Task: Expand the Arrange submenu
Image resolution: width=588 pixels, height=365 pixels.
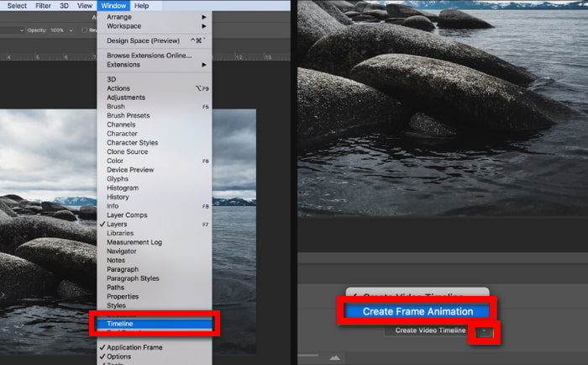Action: pos(155,17)
